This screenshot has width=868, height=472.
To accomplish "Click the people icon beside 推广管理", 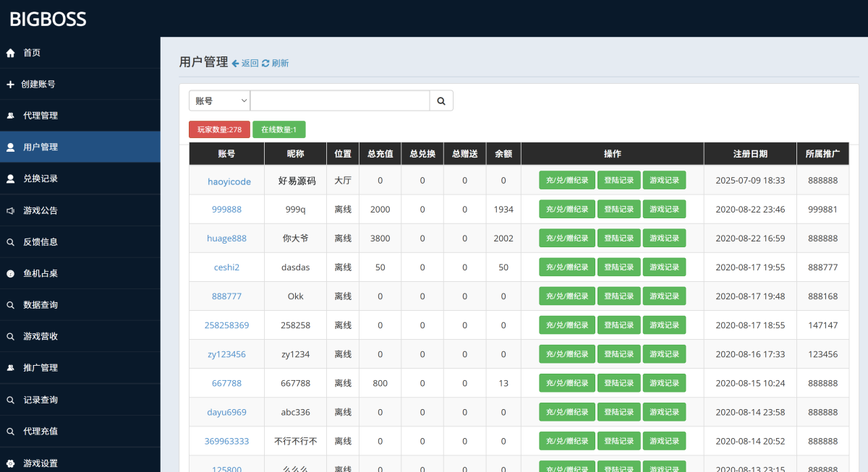I will click(11, 368).
